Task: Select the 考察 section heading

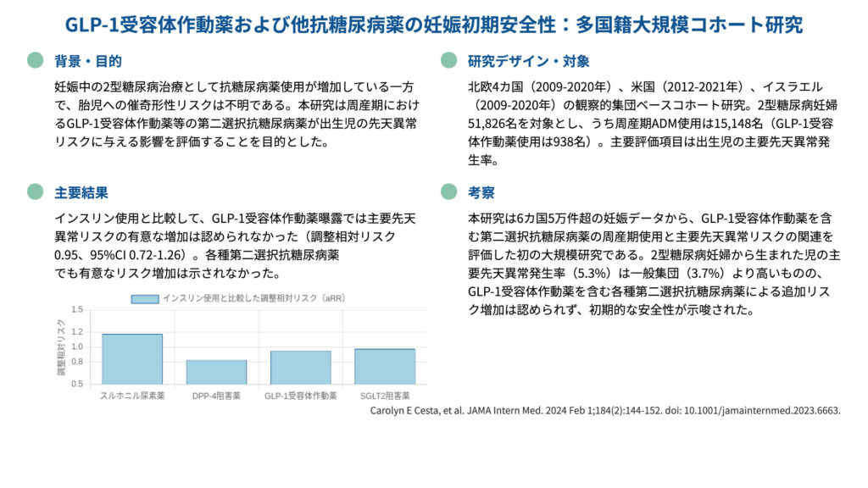Action: tap(481, 192)
